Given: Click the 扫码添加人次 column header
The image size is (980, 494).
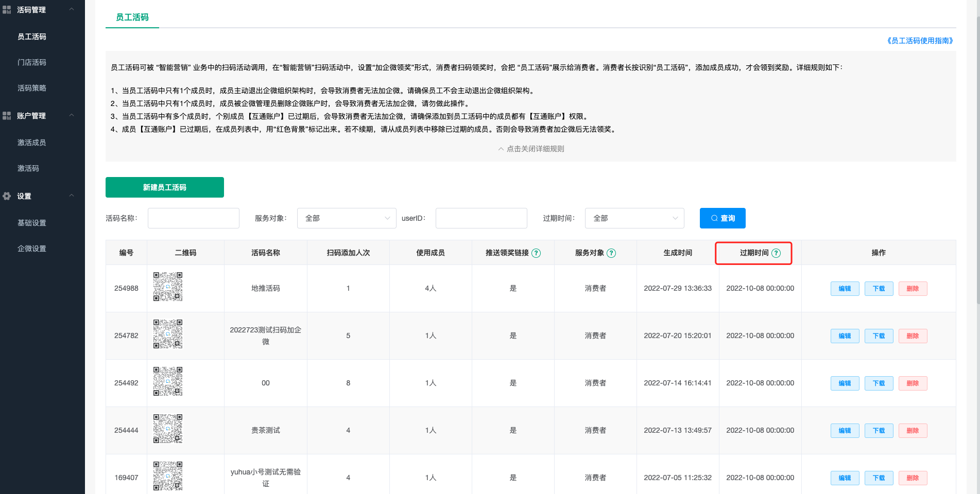Looking at the screenshot, I should (x=349, y=253).
